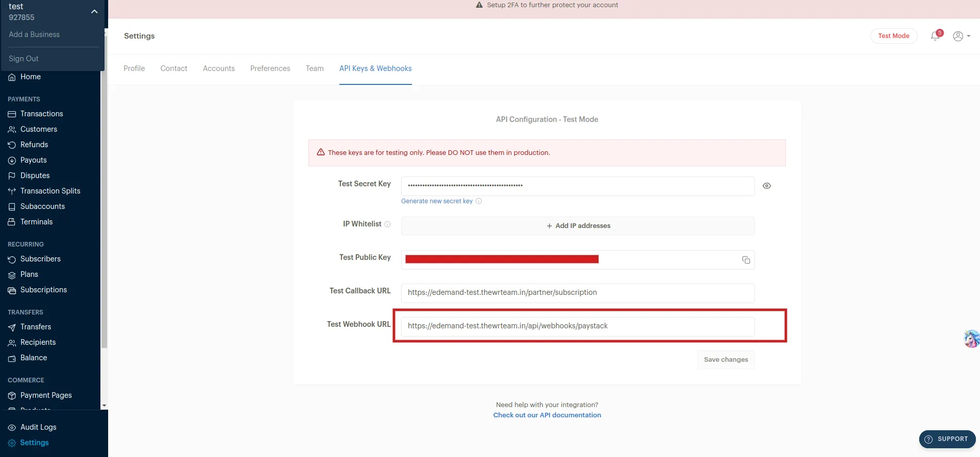This screenshot has width=980, height=457.
Task: Click Sign Out
Action: point(24,59)
